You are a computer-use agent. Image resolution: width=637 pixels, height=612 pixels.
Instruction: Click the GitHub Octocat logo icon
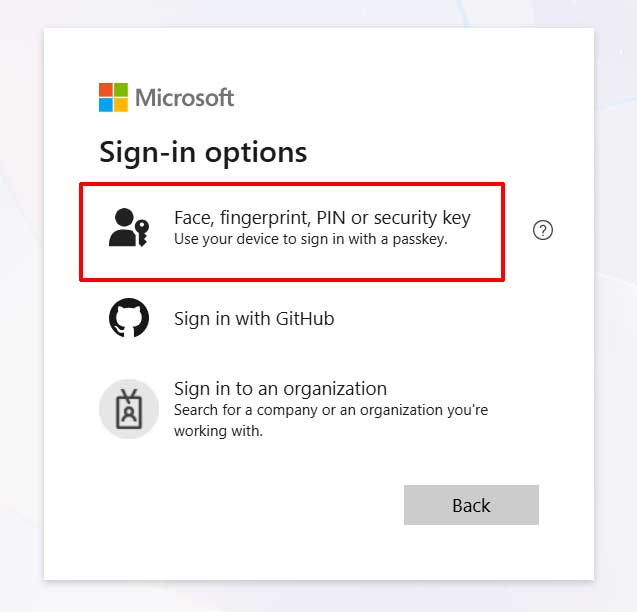click(129, 319)
